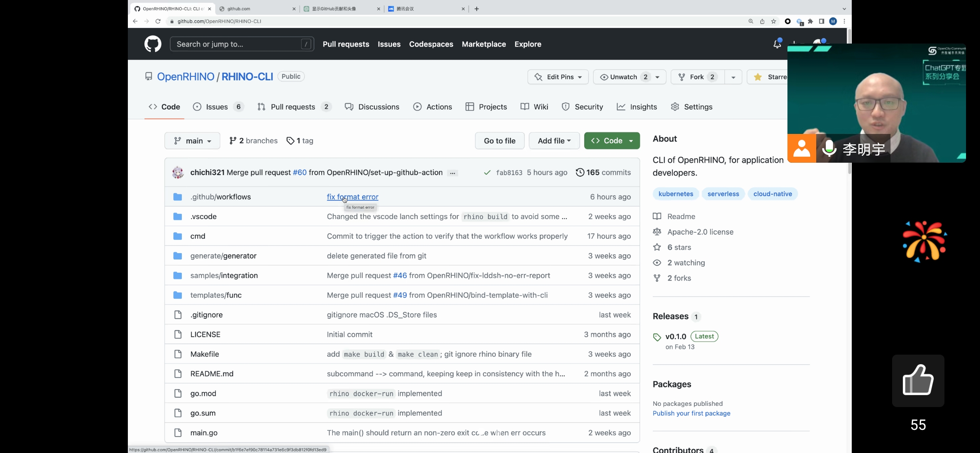The width and height of the screenshot is (980, 453).
Task: Open the notifications bell icon
Action: pyautogui.click(x=777, y=44)
